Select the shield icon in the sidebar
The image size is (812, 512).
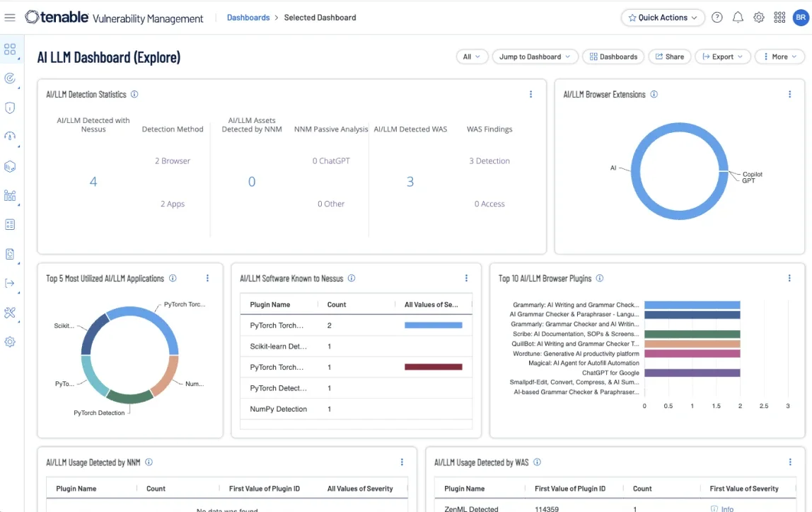(x=10, y=107)
